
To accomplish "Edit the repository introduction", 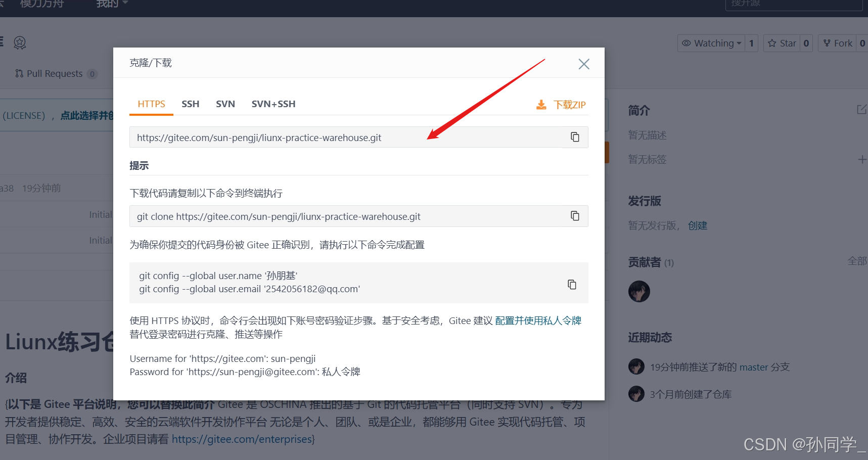I will pos(862,110).
